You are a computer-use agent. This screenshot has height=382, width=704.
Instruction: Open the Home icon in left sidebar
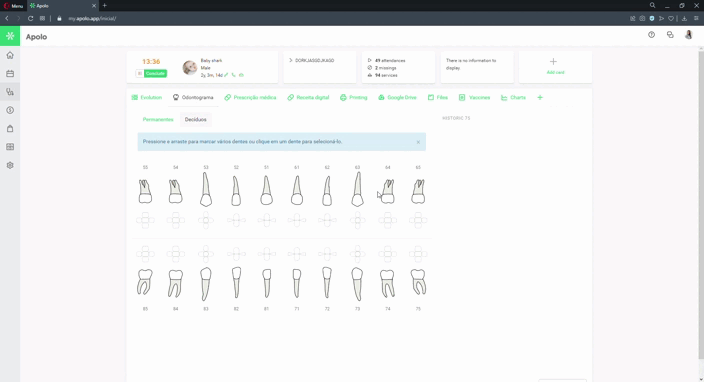point(10,55)
